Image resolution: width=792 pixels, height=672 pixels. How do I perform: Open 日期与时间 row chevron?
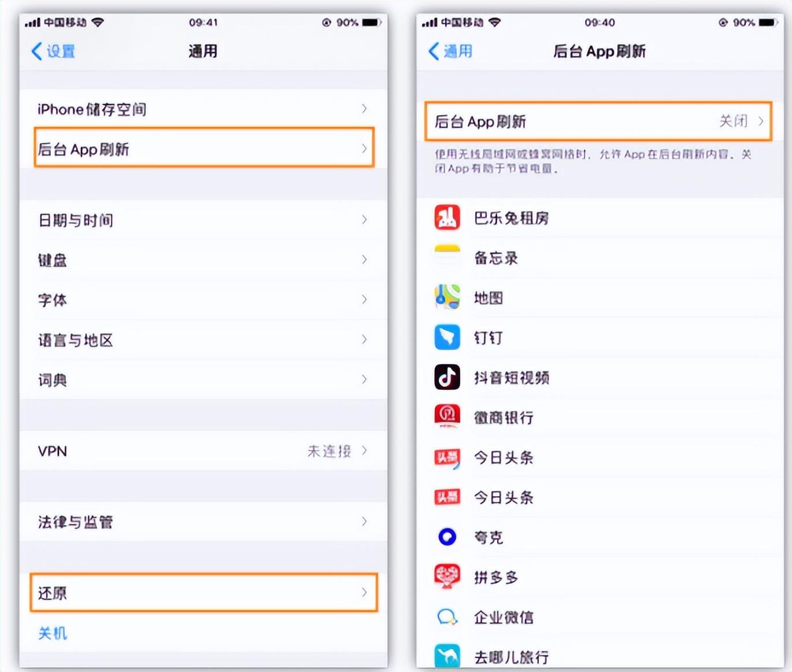pyautogui.click(x=364, y=220)
